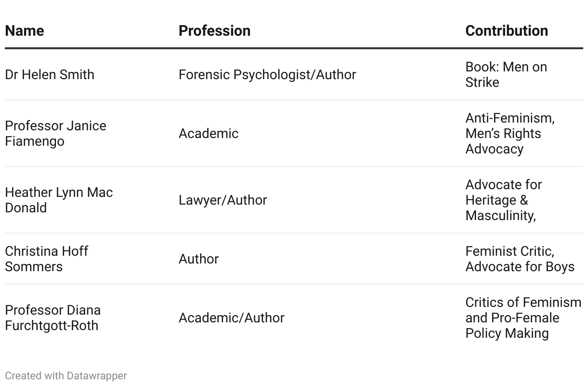
Task: Select the Heather Lynn Mac Donald cell
Action: point(59,200)
